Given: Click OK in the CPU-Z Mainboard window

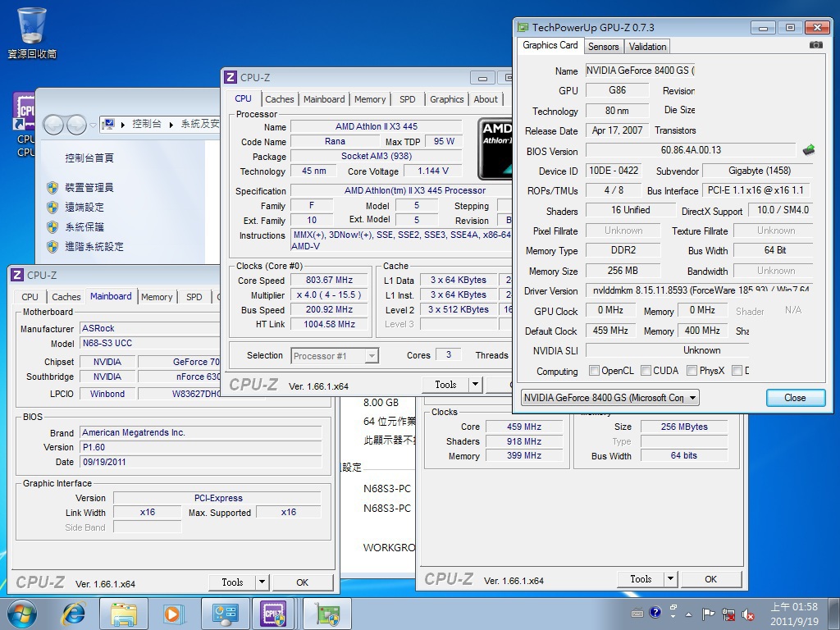Looking at the screenshot, I should [302, 582].
